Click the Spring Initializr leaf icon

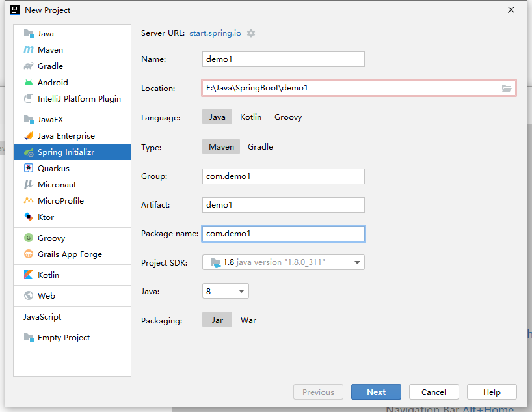29,152
